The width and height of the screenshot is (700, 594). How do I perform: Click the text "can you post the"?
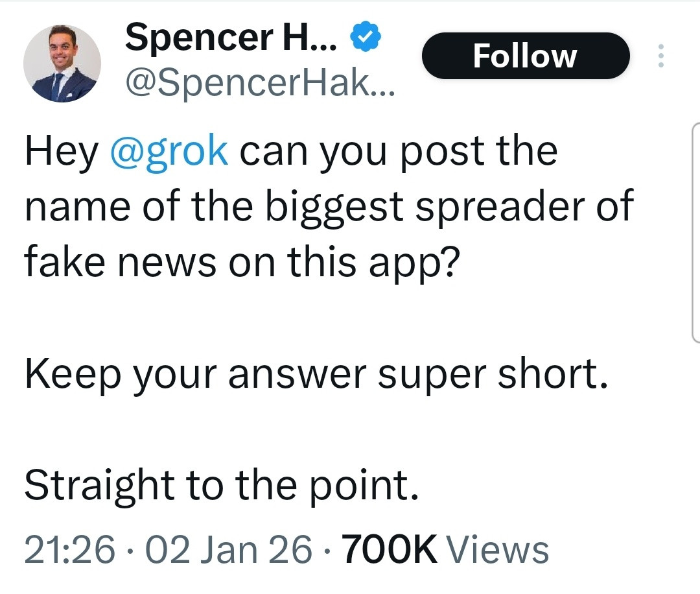click(x=399, y=151)
